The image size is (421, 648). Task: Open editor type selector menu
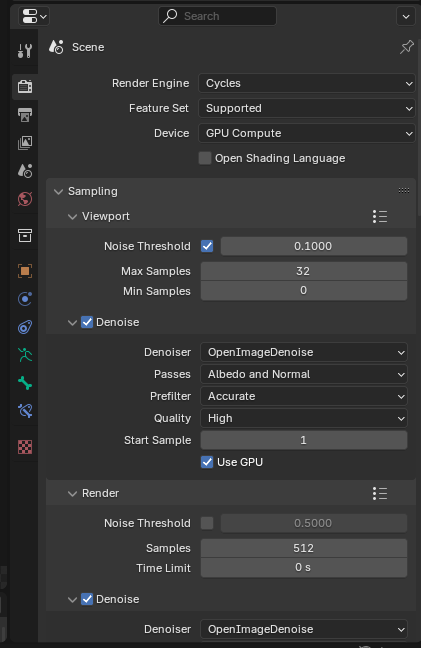pos(34,17)
